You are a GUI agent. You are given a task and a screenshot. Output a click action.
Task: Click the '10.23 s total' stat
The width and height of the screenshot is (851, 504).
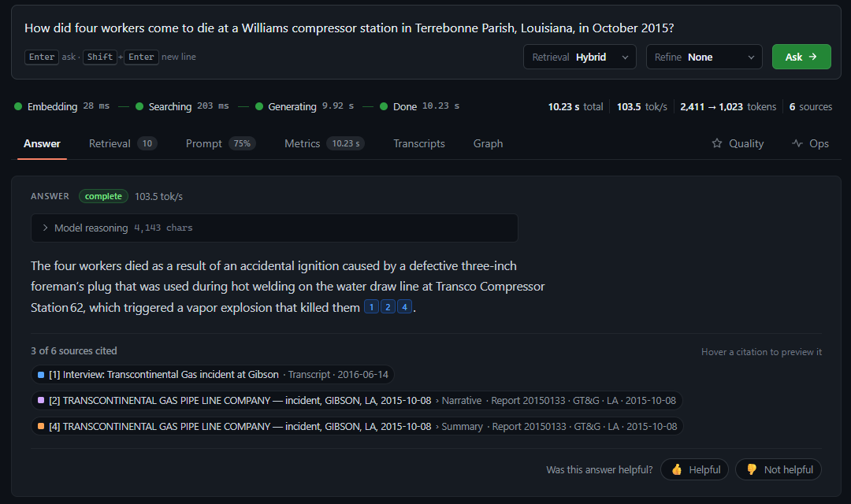(x=575, y=107)
